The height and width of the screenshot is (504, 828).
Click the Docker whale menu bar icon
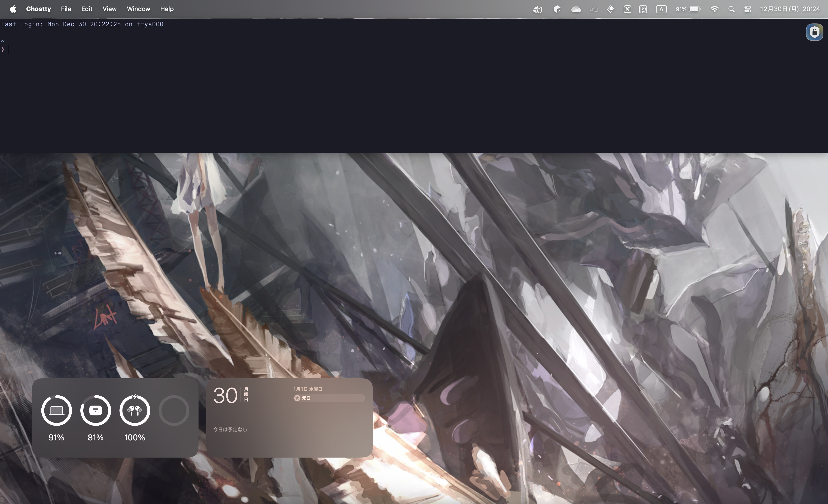click(537, 9)
